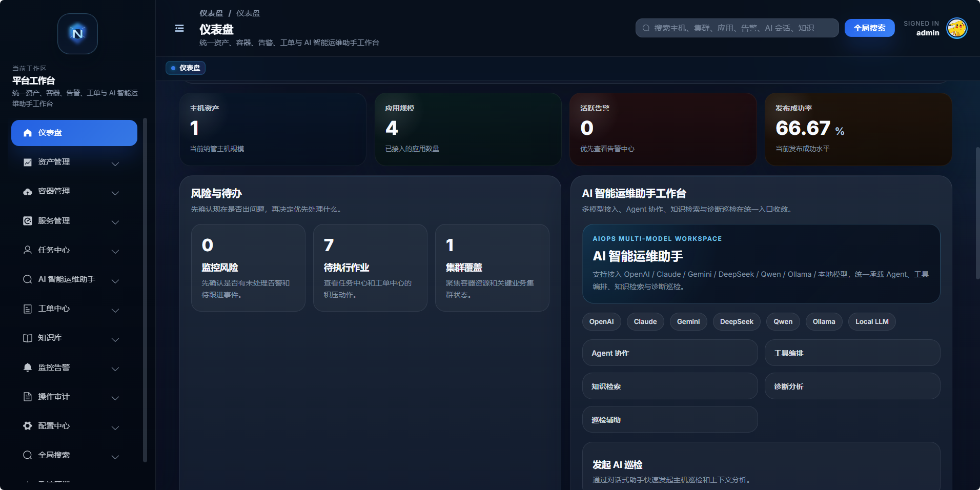Open the Agent 协作 capability card
This screenshot has width=980, height=490.
670,353
